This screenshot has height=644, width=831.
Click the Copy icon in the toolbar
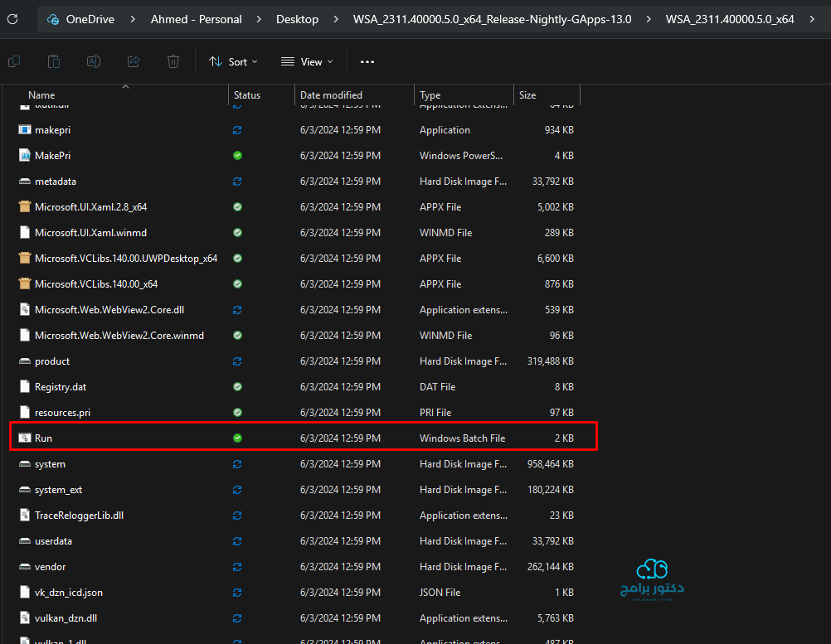pos(14,62)
